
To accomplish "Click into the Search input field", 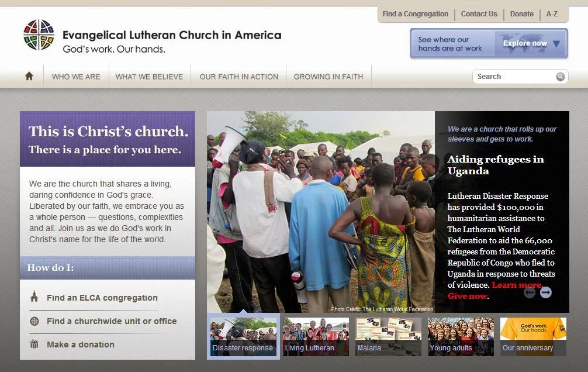I will (515, 77).
